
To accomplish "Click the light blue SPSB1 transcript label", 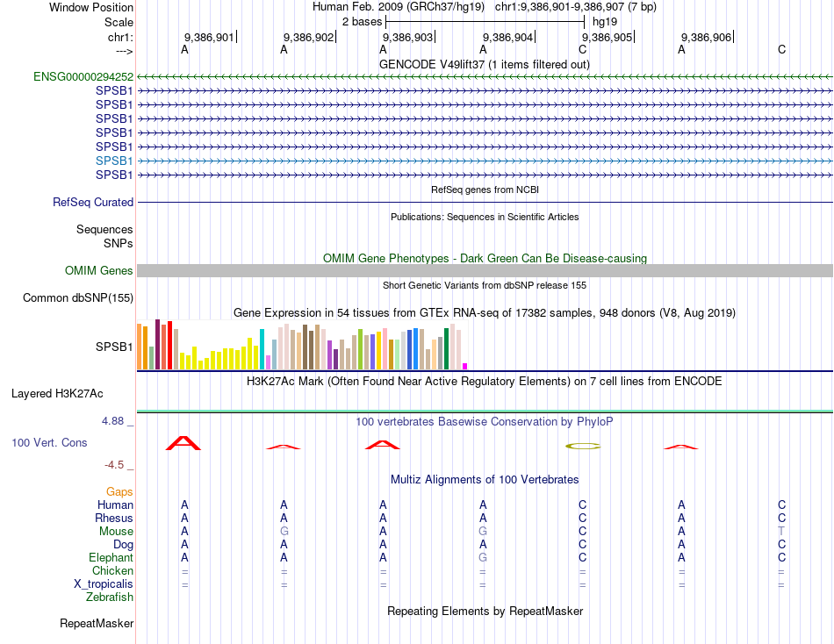I will pos(114,161).
